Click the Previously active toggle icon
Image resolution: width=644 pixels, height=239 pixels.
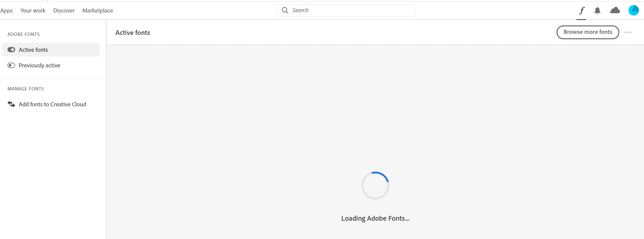(11, 65)
